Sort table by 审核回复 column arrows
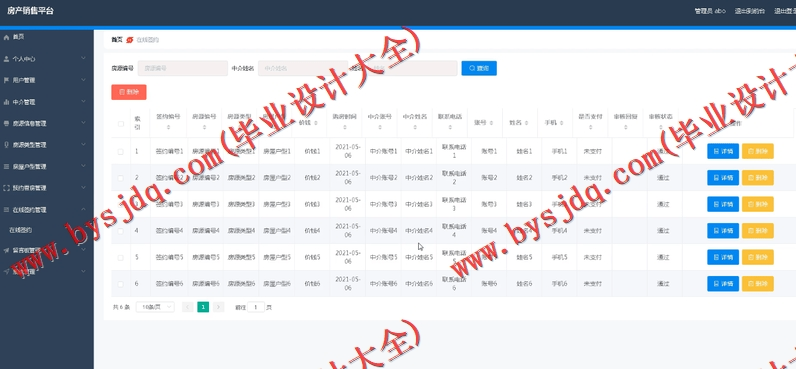796x369 pixels. (625, 128)
